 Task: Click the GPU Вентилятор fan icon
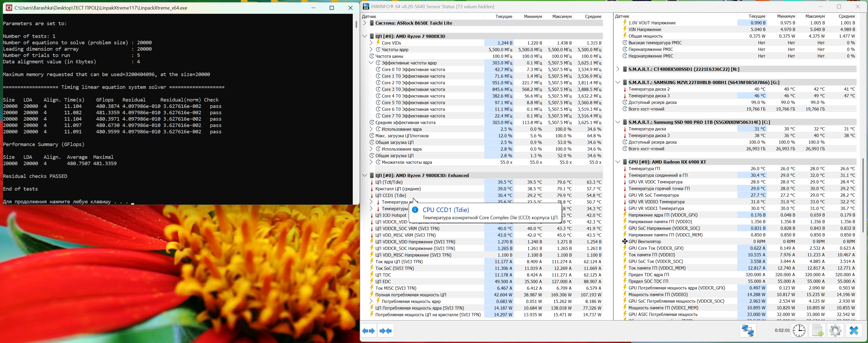[625, 241]
